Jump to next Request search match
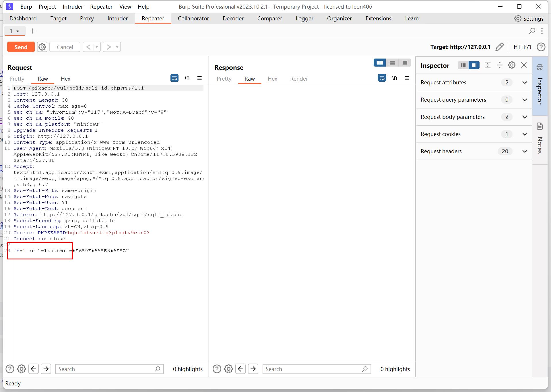The width and height of the screenshot is (551, 392). point(46,369)
